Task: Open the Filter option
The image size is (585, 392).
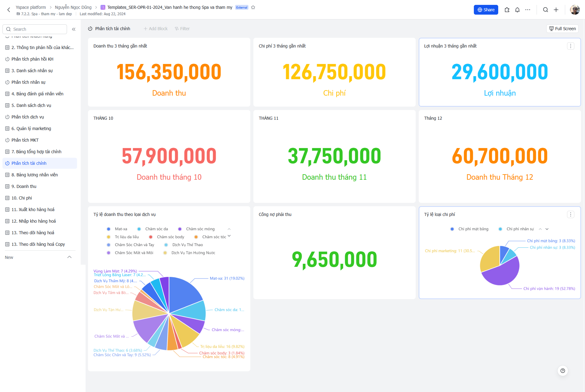Action: [x=182, y=29]
